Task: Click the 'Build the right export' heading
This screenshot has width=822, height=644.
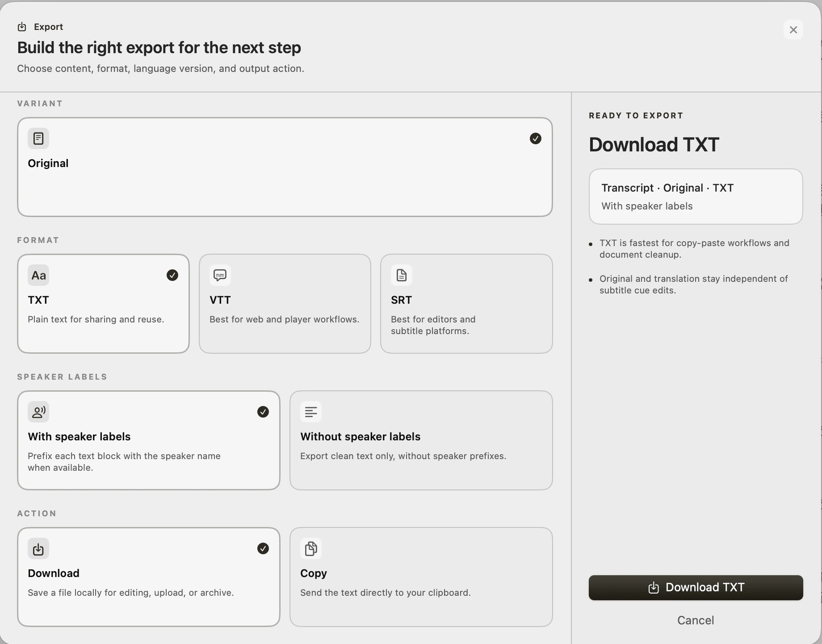Action: [x=159, y=48]
